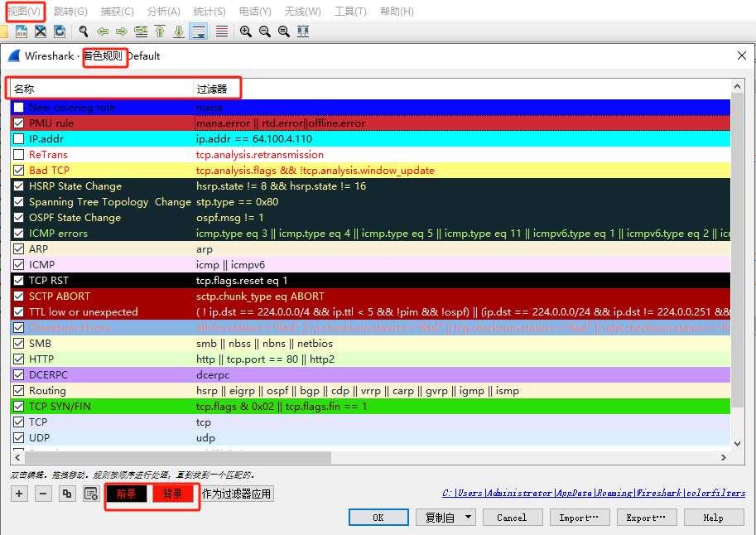Click the Go to Last Packet icon
Viewport: 756px width, 535px height.
tap(179, 31)
